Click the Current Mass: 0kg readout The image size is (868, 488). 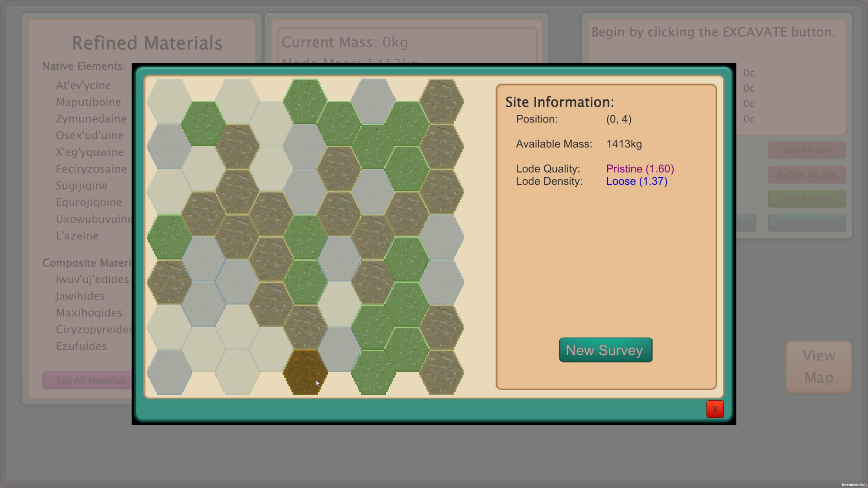point(345,42)
